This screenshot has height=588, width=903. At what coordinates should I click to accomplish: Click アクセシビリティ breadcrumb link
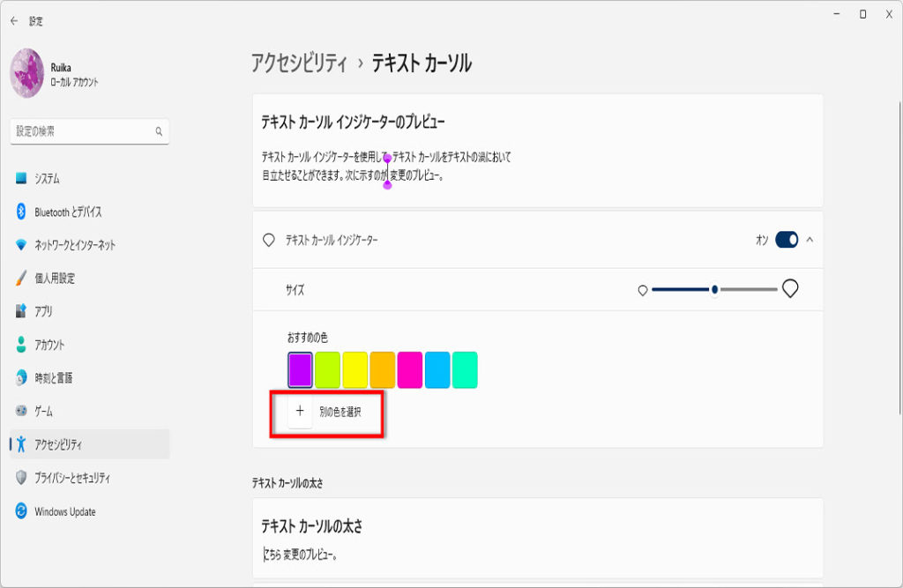(x=299, y=63)
